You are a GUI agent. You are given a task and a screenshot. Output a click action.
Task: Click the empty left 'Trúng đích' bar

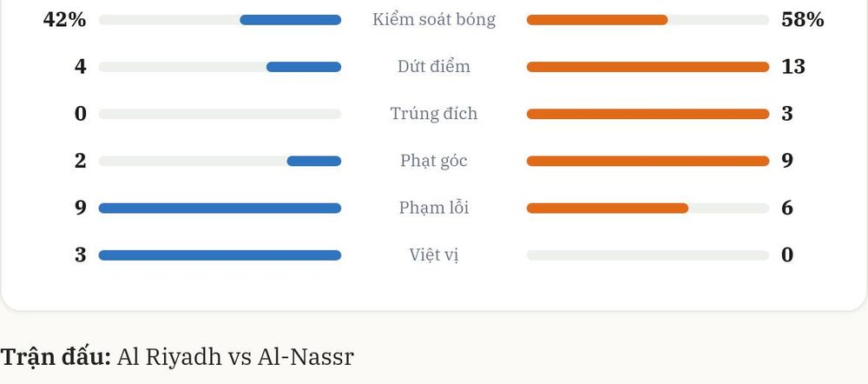click(220, 114)
